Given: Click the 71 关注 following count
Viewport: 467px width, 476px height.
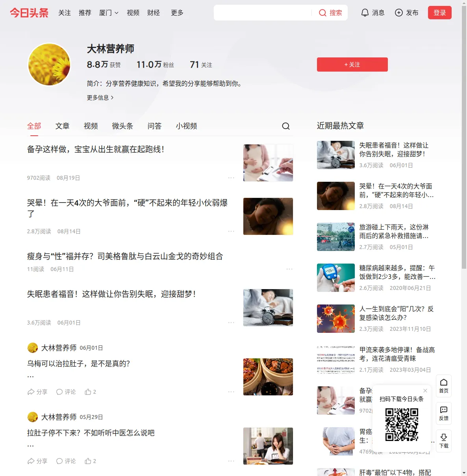Looking at the screenshot, I should pos(201,65).
